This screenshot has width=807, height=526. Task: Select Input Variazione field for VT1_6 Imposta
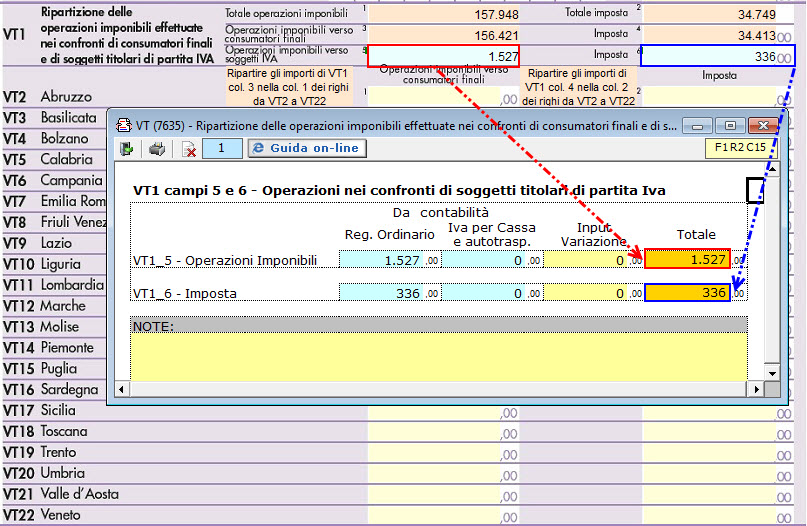click(x=586, y=293)
